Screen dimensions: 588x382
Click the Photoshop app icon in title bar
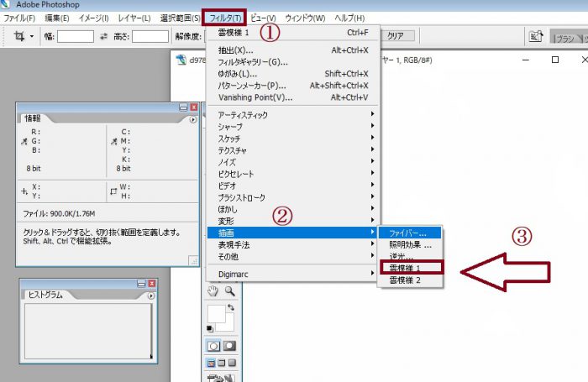5,4
